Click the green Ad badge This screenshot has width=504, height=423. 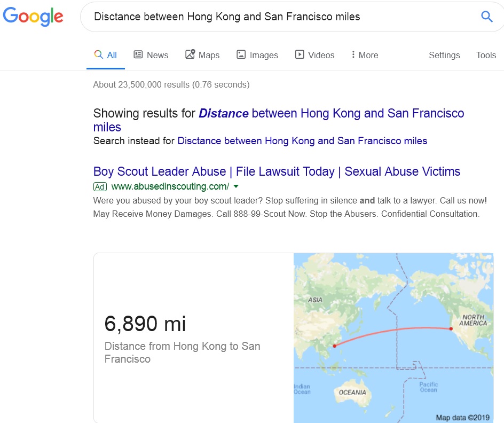click(100, 186)
